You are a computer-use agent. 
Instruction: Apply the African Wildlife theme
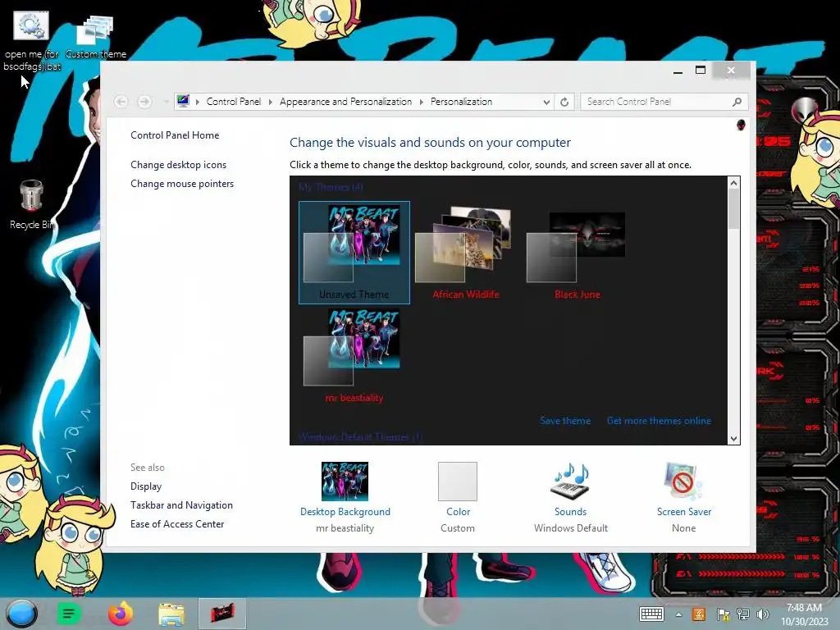pos(466,253)
